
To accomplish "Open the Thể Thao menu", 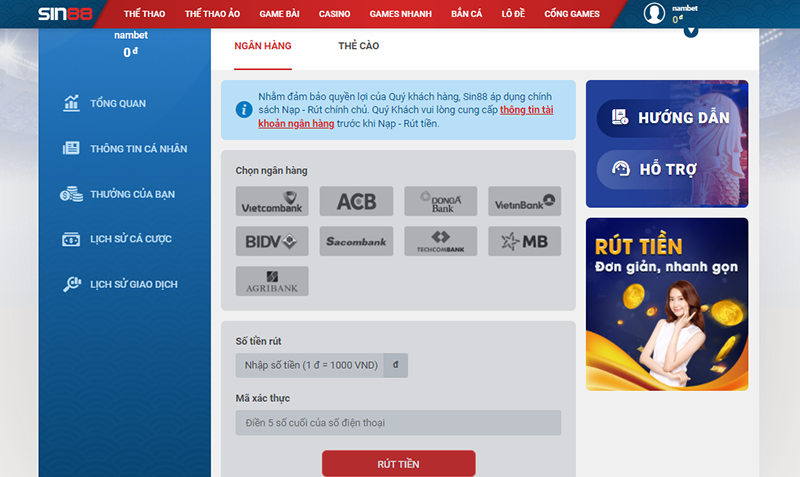I will tap(144, 14).
